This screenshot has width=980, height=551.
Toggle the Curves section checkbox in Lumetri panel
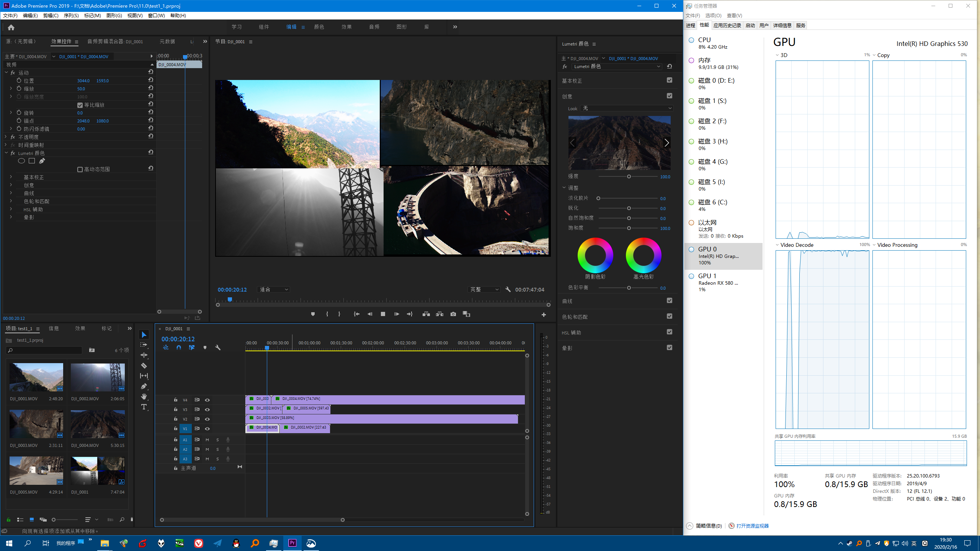[x=670, y=301]
